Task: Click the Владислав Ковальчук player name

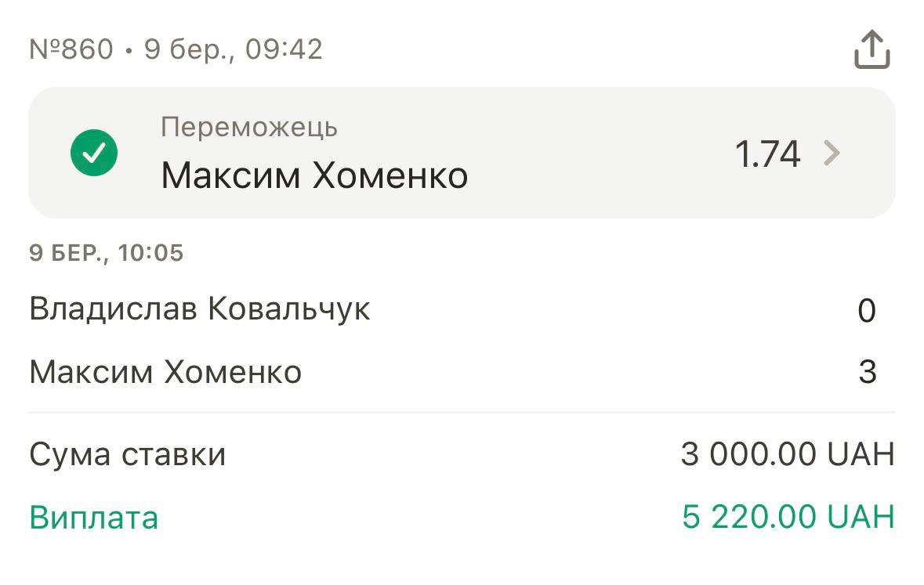Action: (x=200, y=309)
